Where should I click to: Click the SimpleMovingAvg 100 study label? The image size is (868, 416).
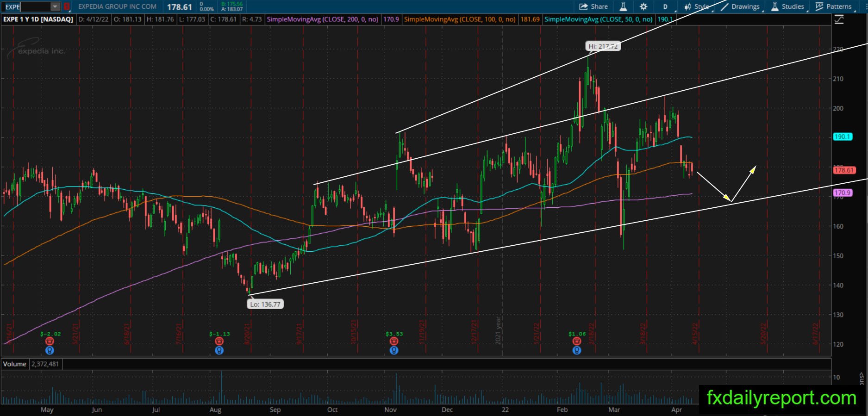(460, 19)
